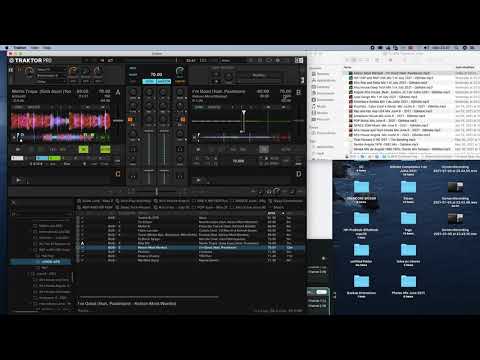The image size is (480, 360).
Task: Toggle the layout icon at header's right end
Action: click(299, 60)
